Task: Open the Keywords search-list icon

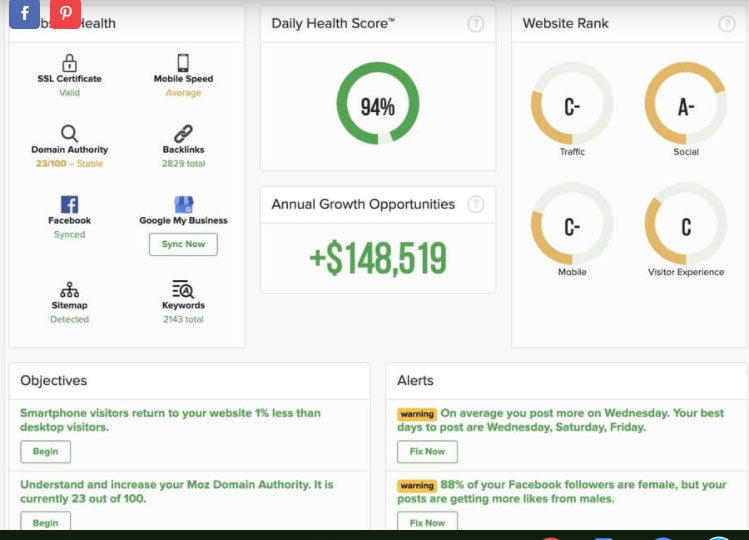Action: coord(183,289)
